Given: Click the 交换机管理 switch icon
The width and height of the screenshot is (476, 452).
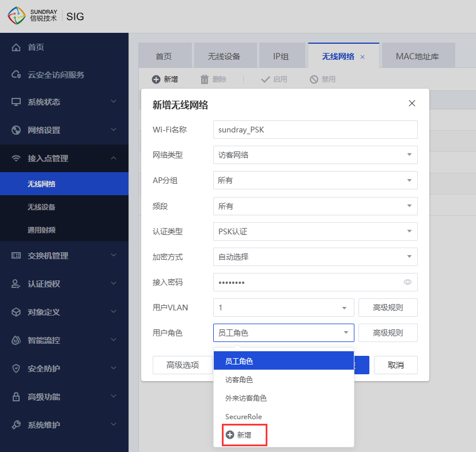Looking at the screenshot, I should [16, 256].
